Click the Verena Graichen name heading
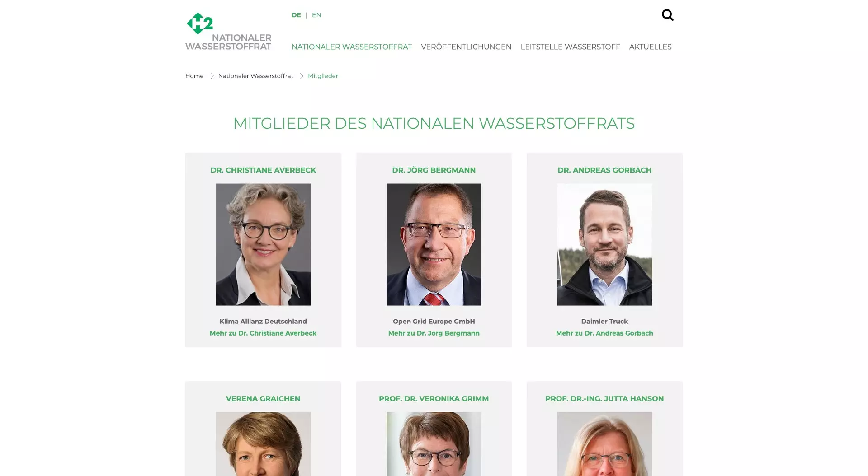The height and width of the screenshot is (476, 868). [x=263, y=399]
